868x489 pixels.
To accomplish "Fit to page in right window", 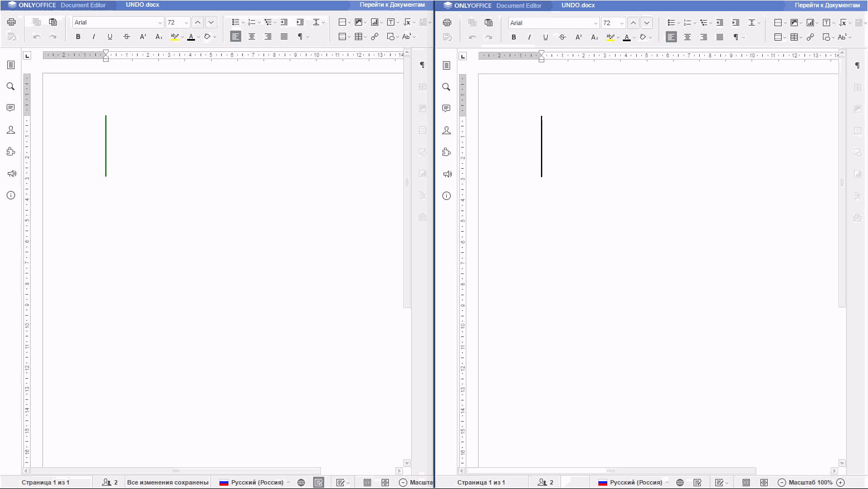I will pyautogui.click(x=746, y=482).
